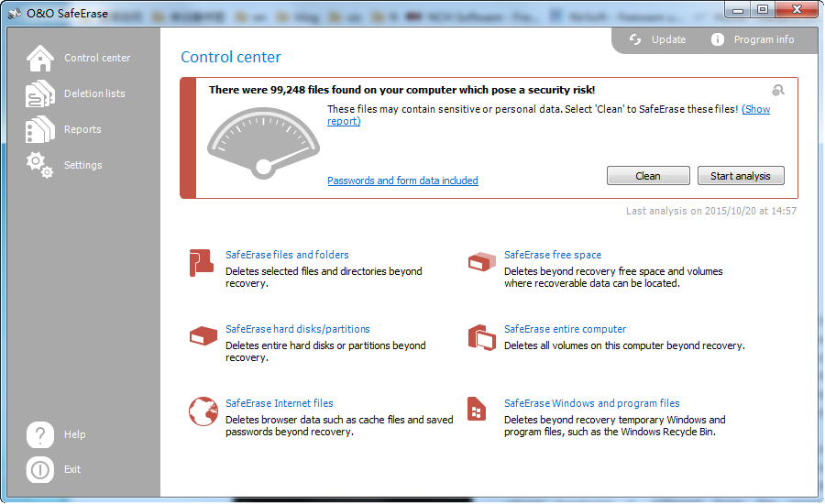The height and width of the screenshot is (504, 825).
Task: Open Settings via the gears icon
Action: click(x=40, y=165)
